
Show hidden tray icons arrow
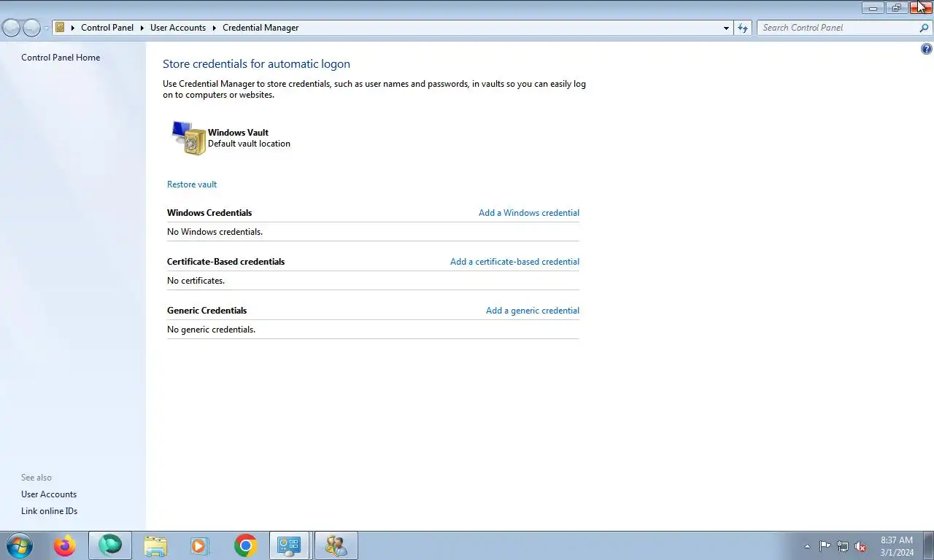tap(807, 546)
